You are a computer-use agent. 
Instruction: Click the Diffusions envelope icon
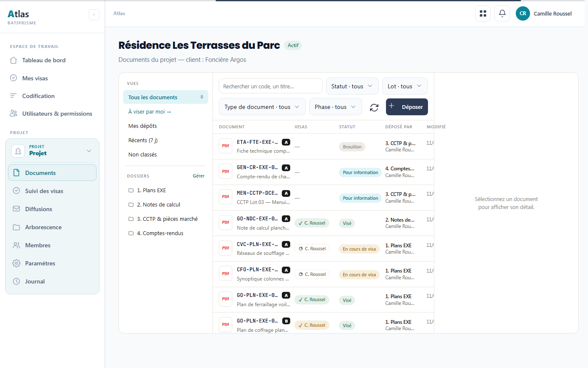(16, 209)
